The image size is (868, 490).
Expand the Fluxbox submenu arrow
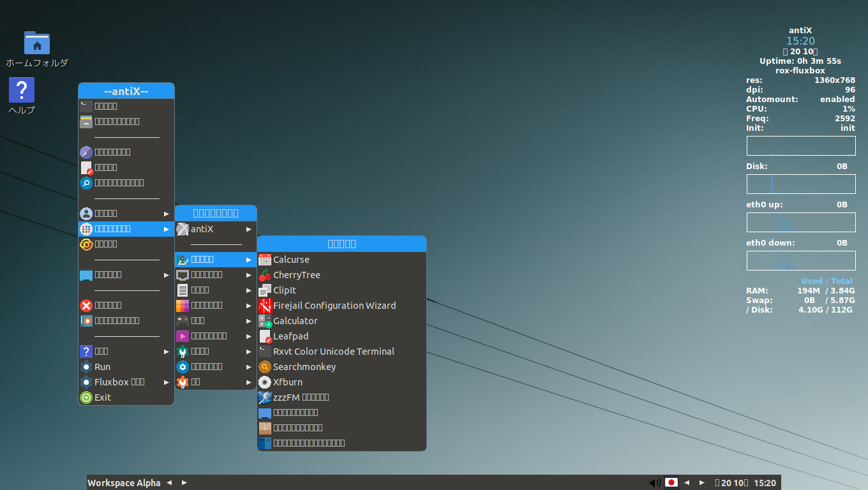[167, 382]
